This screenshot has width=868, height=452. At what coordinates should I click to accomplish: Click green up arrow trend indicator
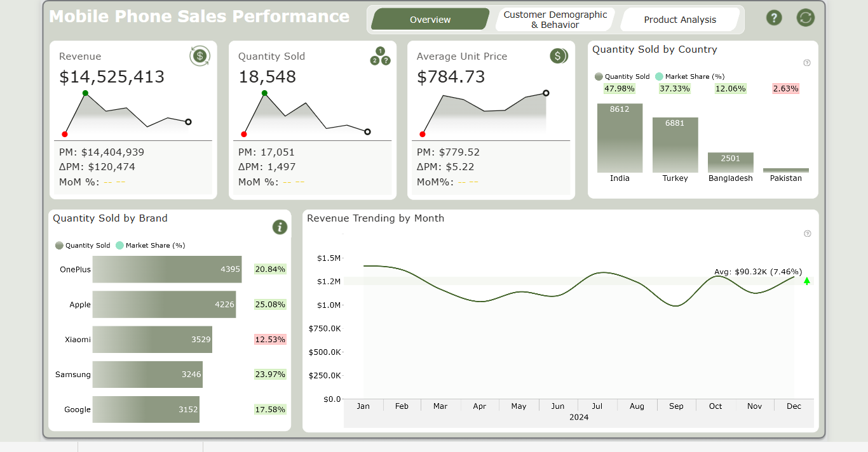point(807,281)
